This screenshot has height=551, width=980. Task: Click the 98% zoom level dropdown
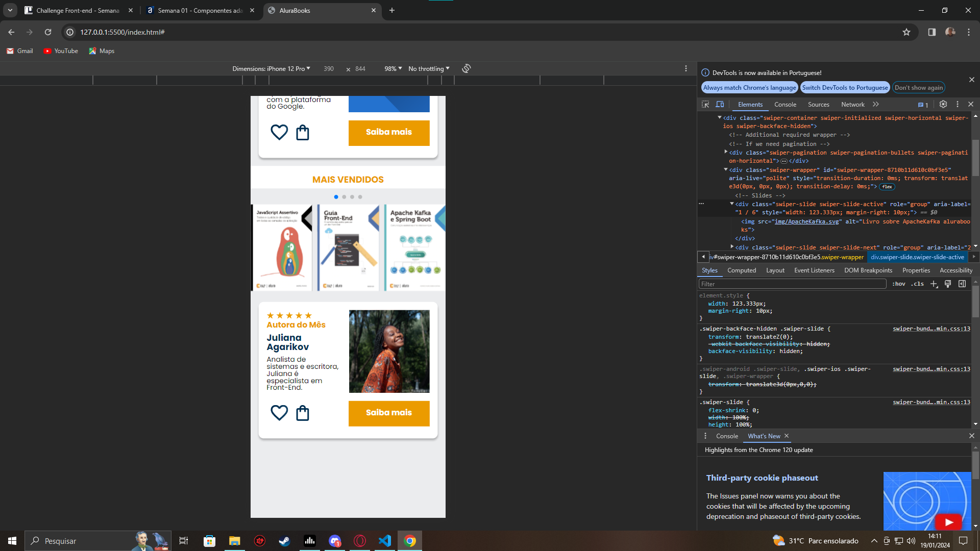[391, 69]
